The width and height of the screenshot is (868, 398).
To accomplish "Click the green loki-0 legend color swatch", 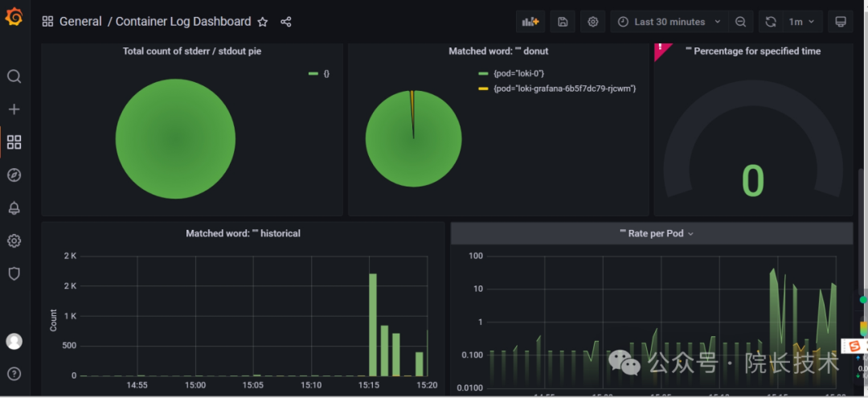I will pos(483,73).
